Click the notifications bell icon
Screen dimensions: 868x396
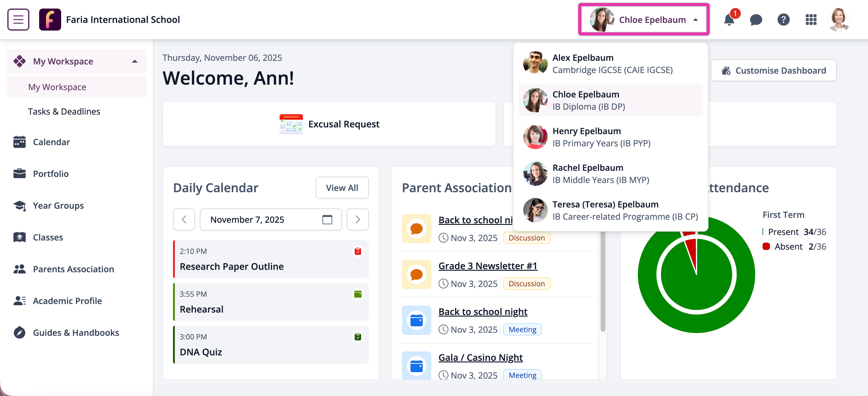729,20
